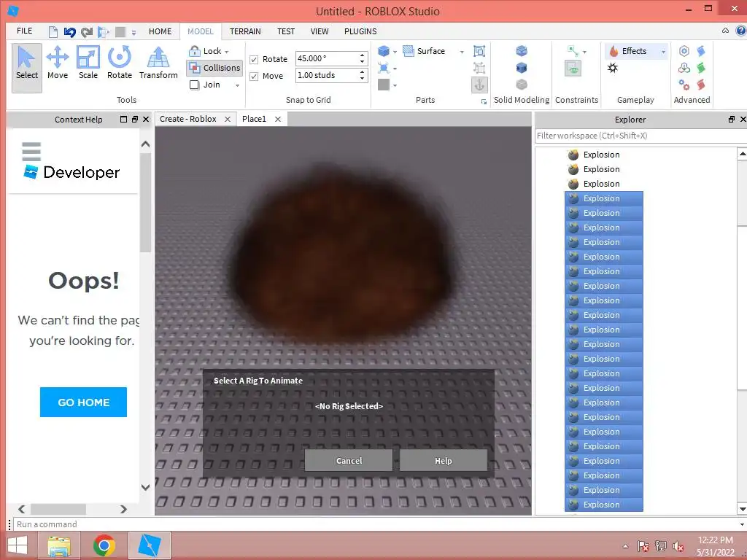The width and height of the screenshot is (747, 560).
Task: Disable the Move snap checkbox
Action: click(254, 76)
